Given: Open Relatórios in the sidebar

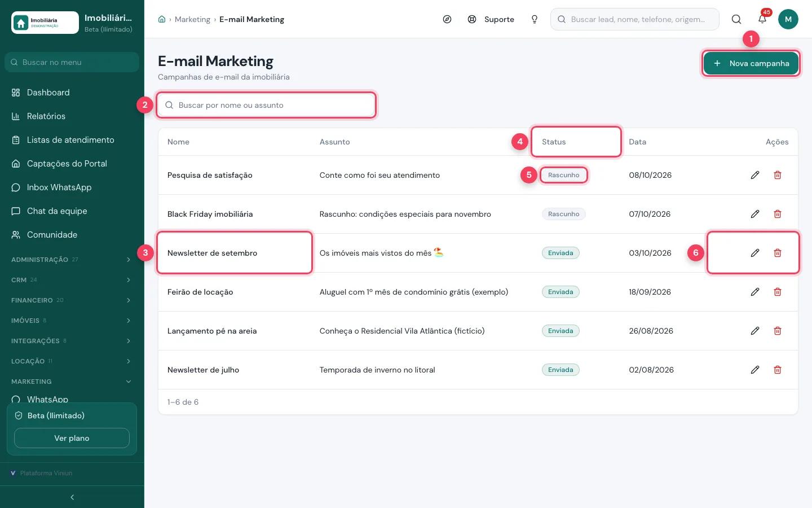Looking at the screenshot, I should pos(72,116).
